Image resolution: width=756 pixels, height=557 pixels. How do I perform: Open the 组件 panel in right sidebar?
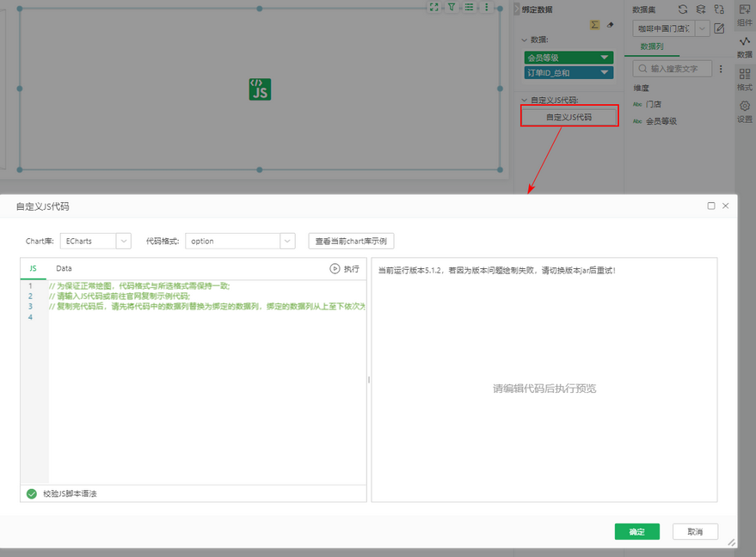pos(744,14)
